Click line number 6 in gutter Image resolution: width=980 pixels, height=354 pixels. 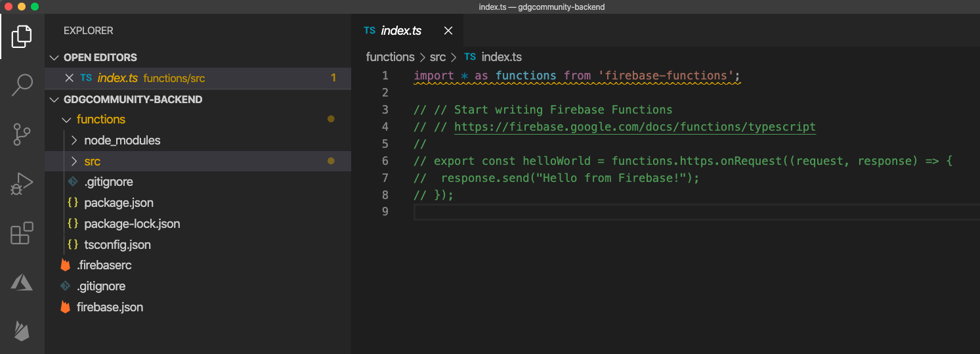coord(385,161)
